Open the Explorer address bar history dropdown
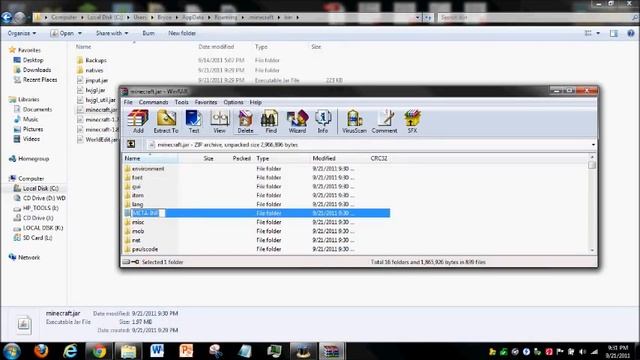 (418, 18)
